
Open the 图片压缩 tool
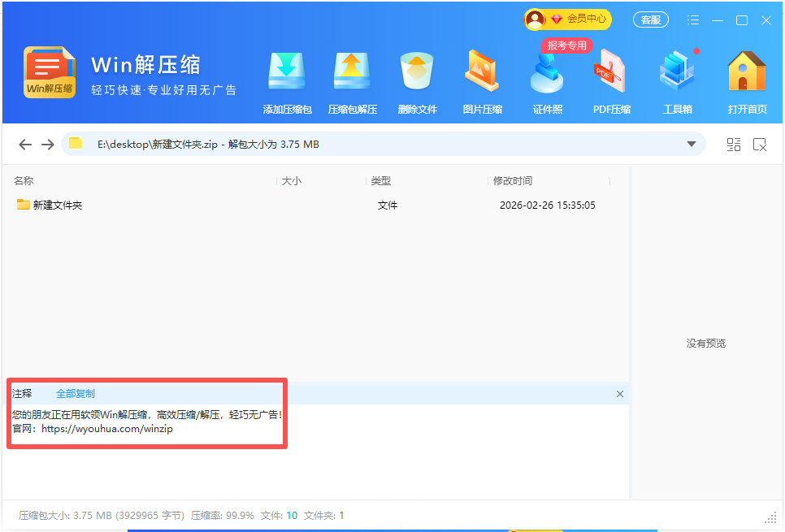482,82
